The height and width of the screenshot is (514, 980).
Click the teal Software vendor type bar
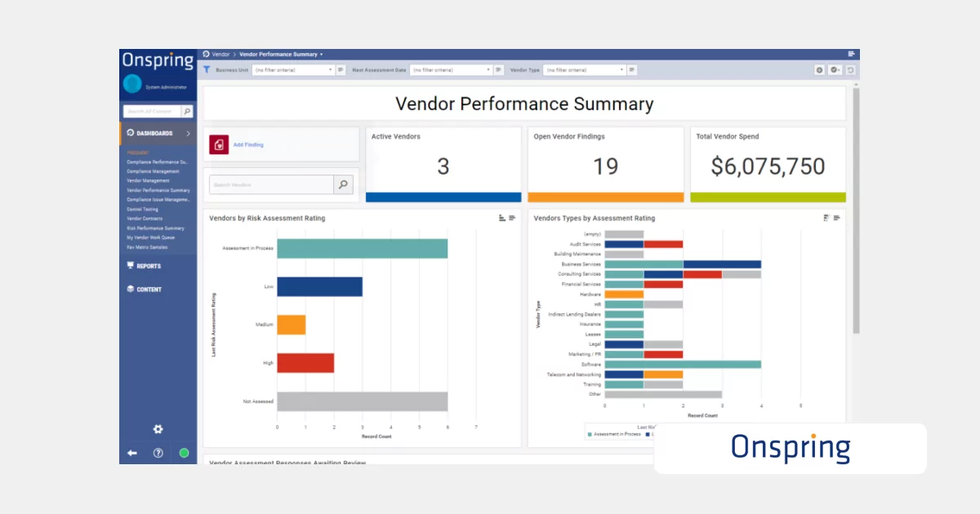tap(683, 365)
